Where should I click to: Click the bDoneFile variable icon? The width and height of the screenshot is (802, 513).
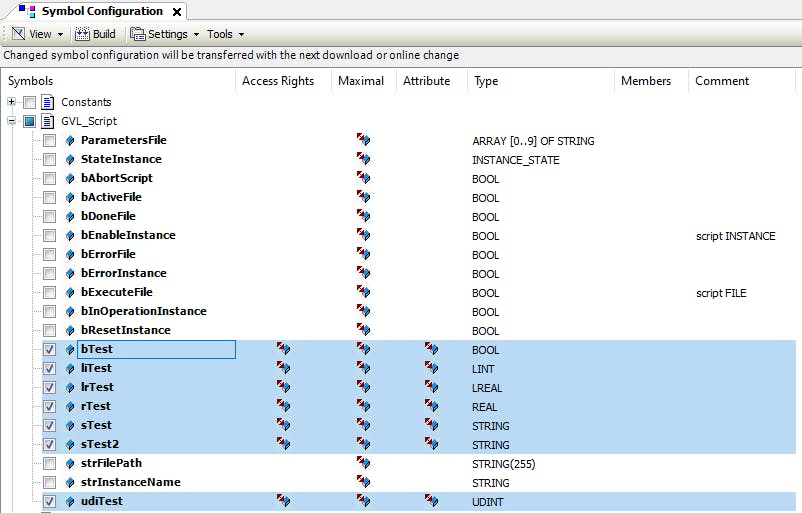pyautogui.click(x=70, y=216)
